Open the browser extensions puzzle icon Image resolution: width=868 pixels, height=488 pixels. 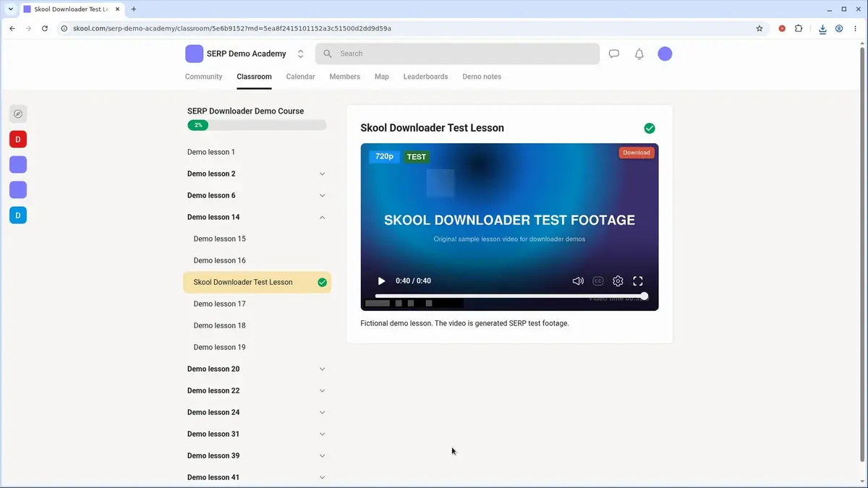coord(799,29)
